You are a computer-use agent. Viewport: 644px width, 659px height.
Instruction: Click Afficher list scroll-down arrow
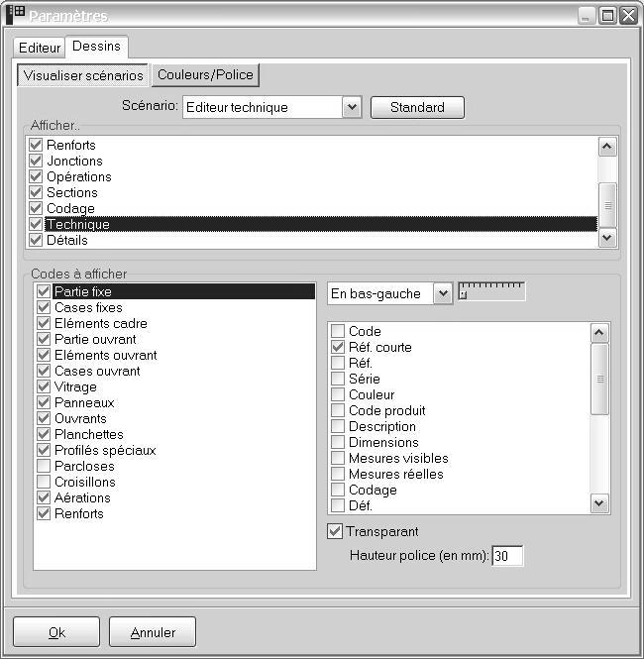point(607,238)
